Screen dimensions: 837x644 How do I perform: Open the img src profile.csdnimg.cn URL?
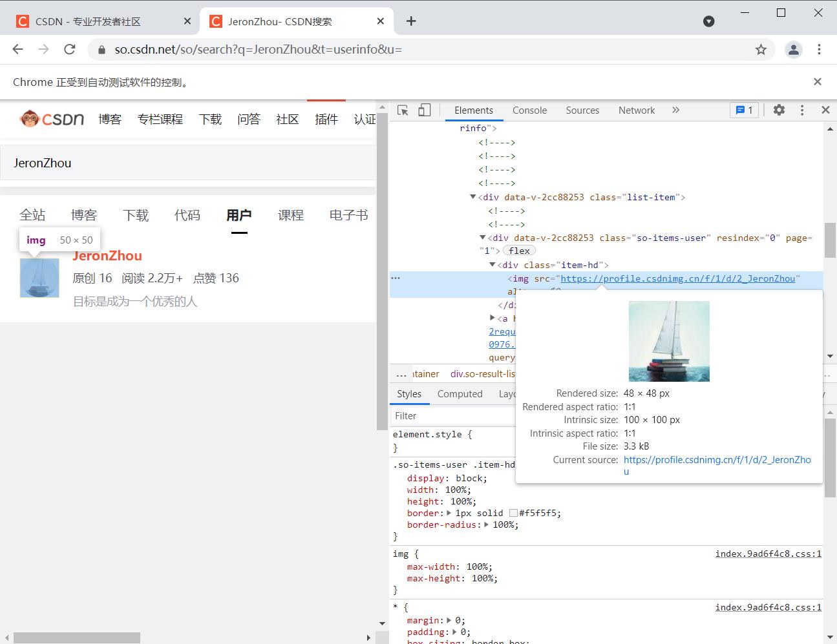[x=678, y=278]
